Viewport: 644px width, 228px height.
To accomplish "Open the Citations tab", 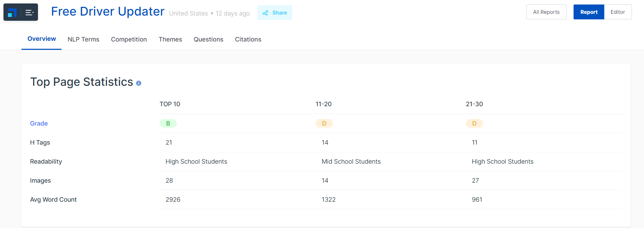I will click(x=248, y=39).
